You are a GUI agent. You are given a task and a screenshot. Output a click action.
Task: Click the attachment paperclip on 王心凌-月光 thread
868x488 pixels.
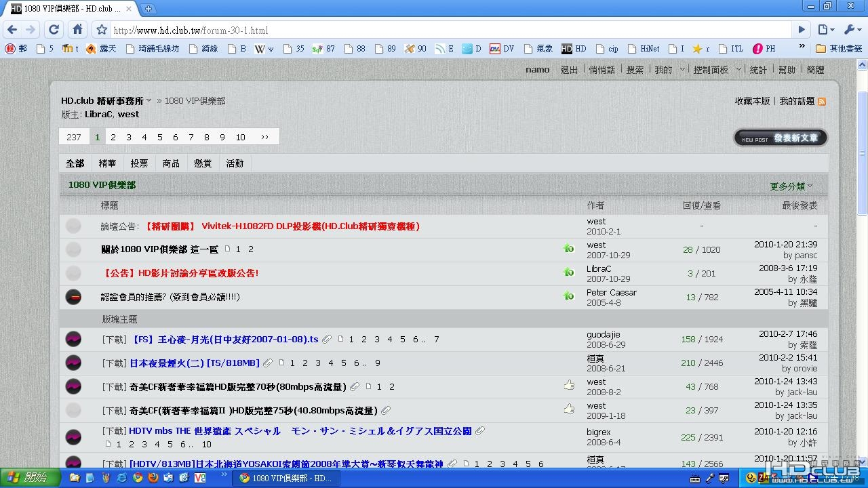click(x=327, y=340)
